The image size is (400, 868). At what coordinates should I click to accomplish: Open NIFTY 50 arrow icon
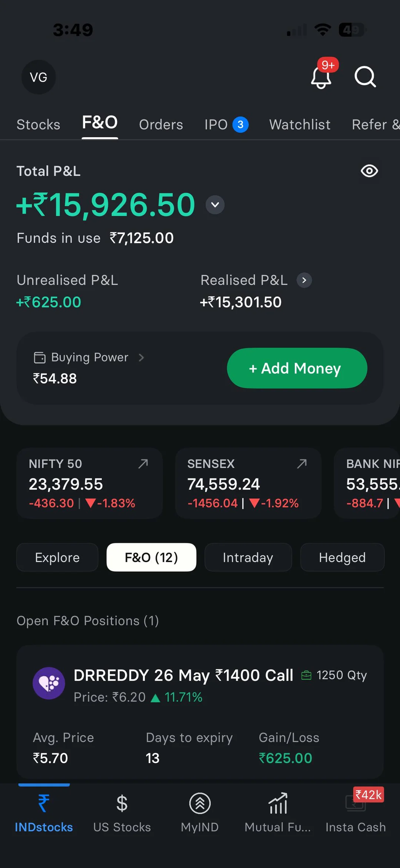[x=143, y=463]
